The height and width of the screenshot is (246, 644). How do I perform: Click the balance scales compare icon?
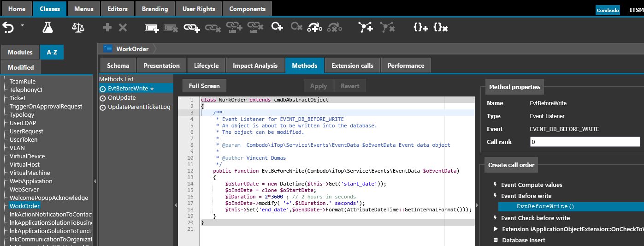pos(78,28)
